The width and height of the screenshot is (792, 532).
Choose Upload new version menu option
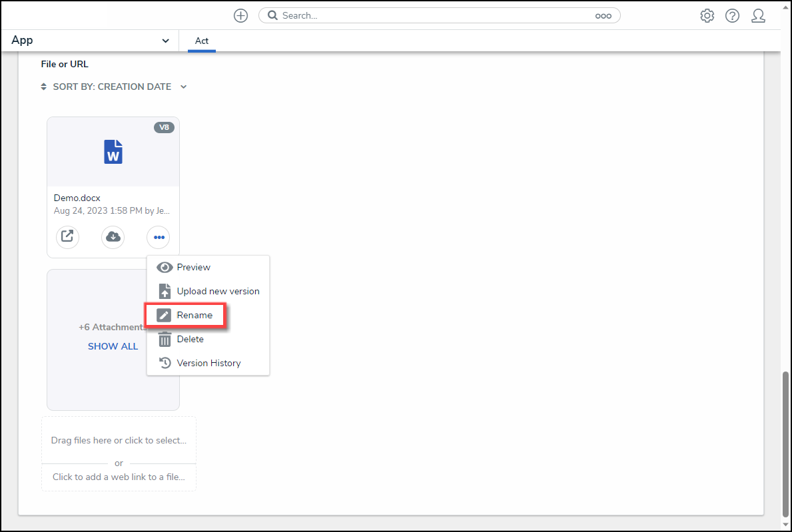click(x=208, y=291)
